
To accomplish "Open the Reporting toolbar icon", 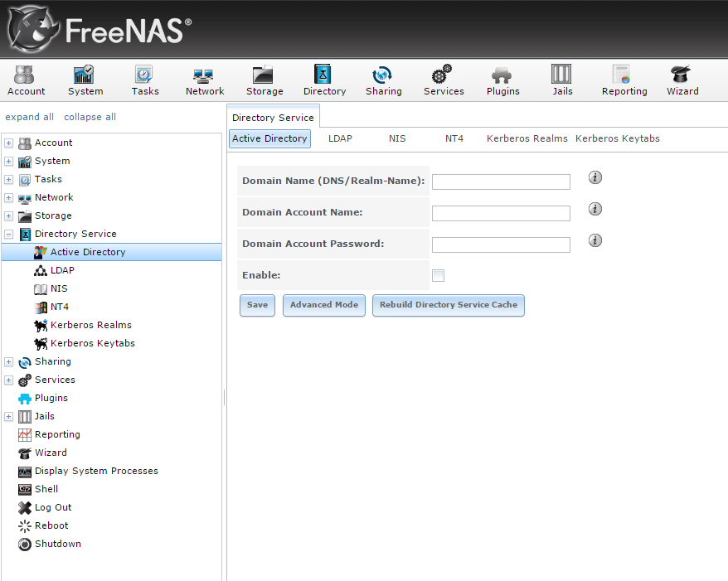I will (624, 80).
